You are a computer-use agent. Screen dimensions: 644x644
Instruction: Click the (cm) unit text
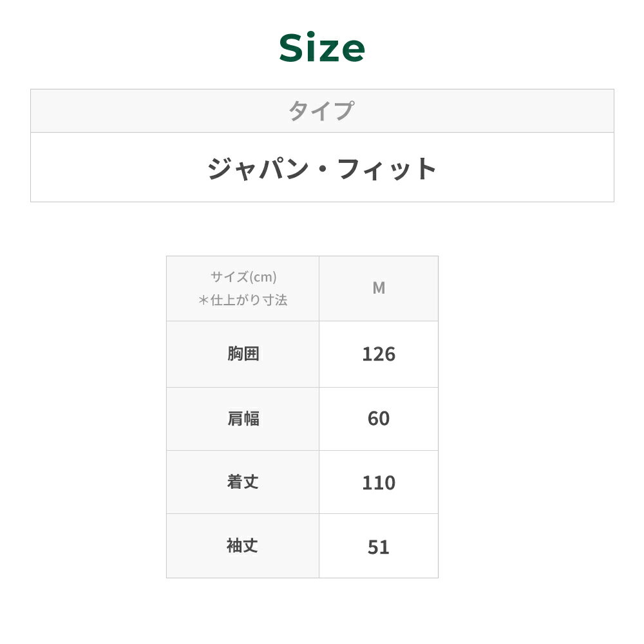pyautogui.click(x=263, y=277)
